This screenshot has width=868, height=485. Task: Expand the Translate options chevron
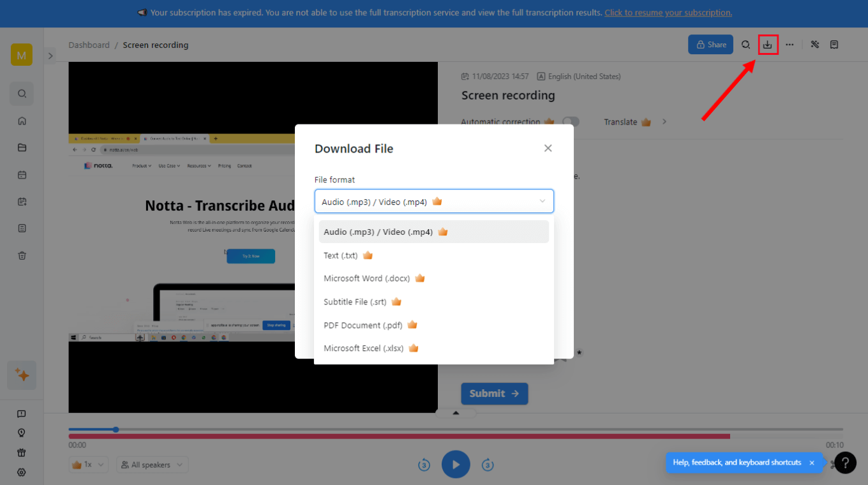tap(664, 122)
